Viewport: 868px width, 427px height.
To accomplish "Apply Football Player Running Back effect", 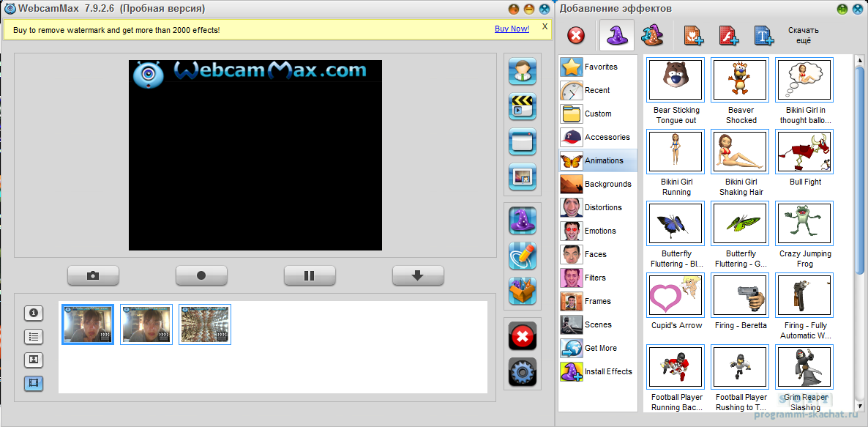I will (x=676, y=367).
